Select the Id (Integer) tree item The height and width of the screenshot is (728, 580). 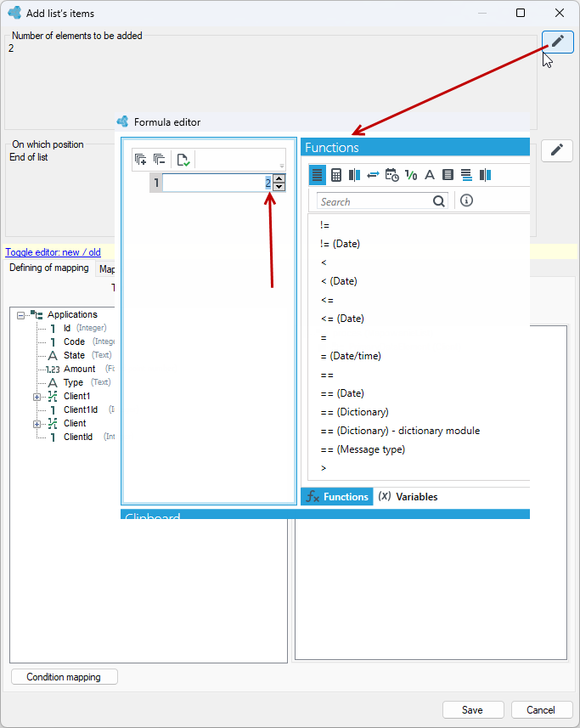(79, 328)
